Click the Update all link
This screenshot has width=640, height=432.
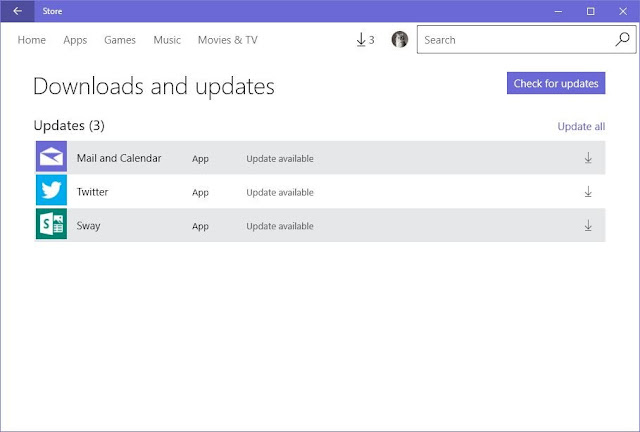pos(581,127)
